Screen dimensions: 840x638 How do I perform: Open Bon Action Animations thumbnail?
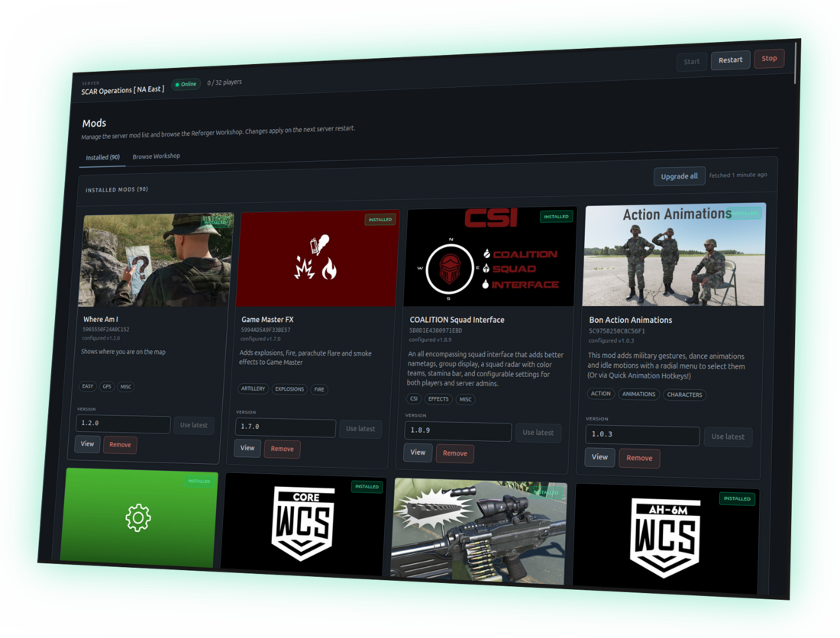674,255
